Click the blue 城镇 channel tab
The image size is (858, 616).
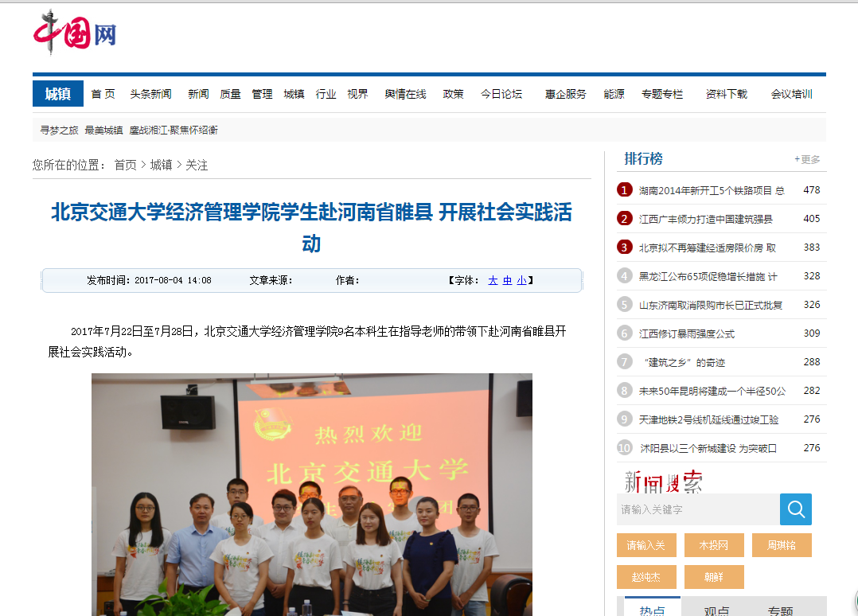[x=58, y=94]
